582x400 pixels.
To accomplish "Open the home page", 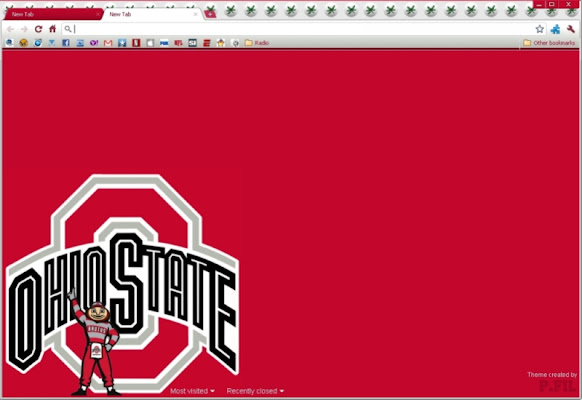I will click(53, 29).
